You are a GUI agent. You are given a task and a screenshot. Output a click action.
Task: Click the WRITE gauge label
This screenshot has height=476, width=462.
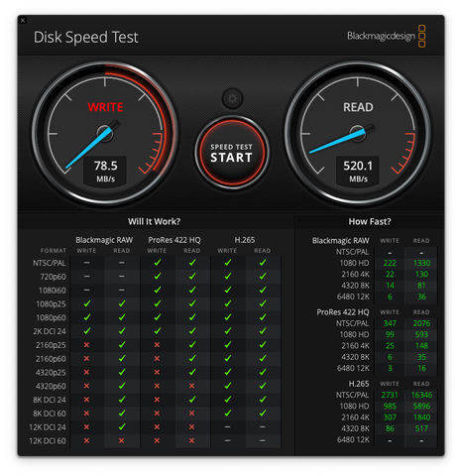pos(105,107)
